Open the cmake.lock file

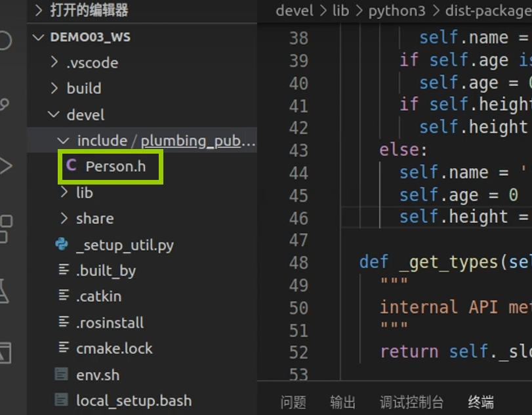(114, 349)
